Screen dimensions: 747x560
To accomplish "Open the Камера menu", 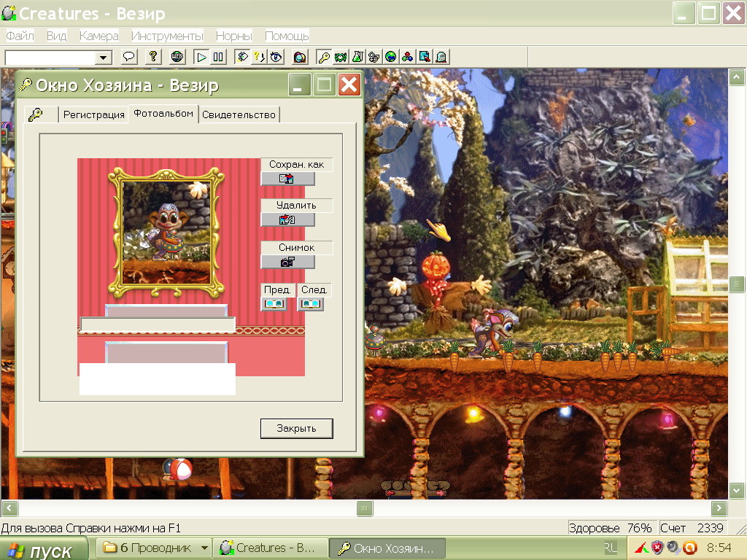I will click(x=98, y=36).
